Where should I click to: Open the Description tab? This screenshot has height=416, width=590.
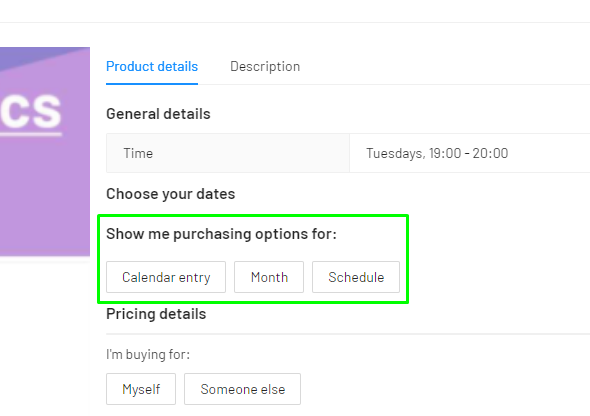[265, 67]
